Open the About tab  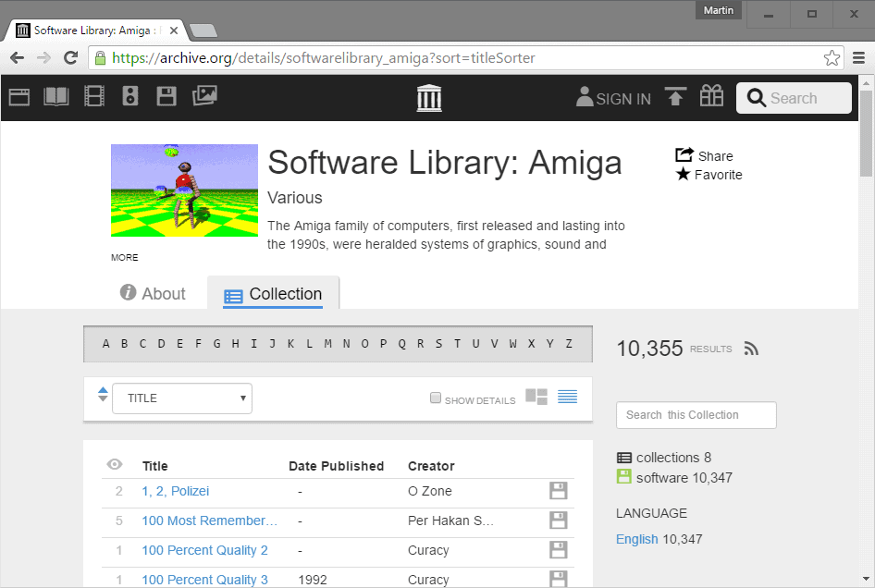click(153, 293)
